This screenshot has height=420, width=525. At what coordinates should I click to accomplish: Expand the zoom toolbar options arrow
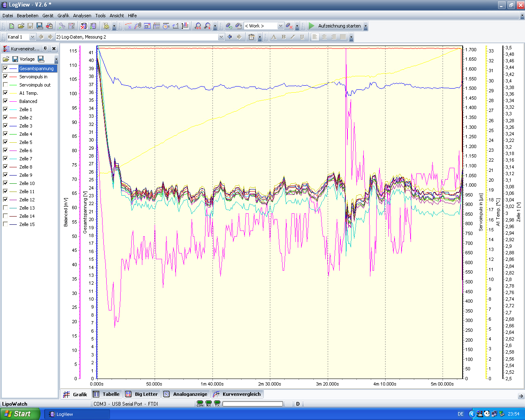tap(215, 26)
